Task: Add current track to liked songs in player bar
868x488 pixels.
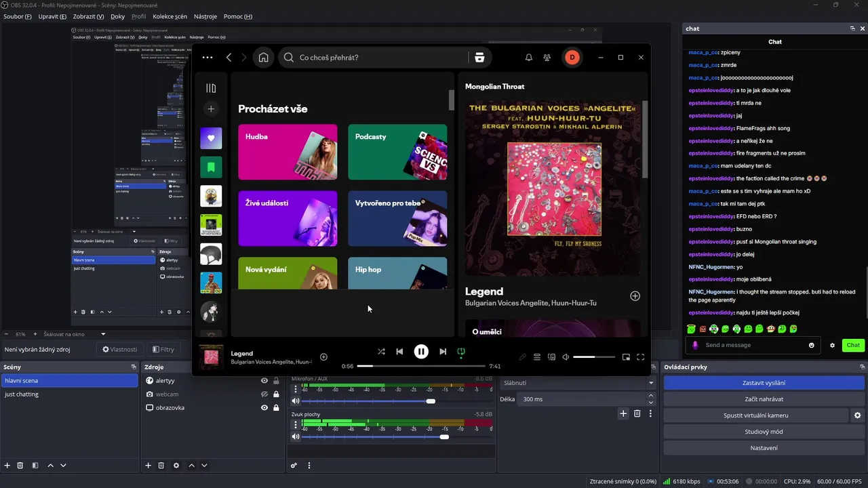Action: tap(323, 357)
